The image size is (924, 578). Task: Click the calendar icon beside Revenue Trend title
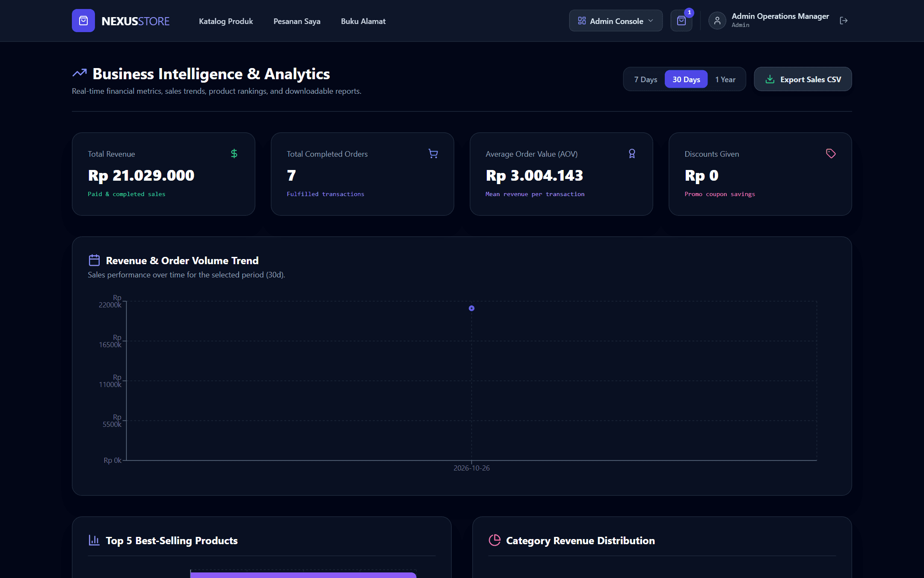(94, 260)
